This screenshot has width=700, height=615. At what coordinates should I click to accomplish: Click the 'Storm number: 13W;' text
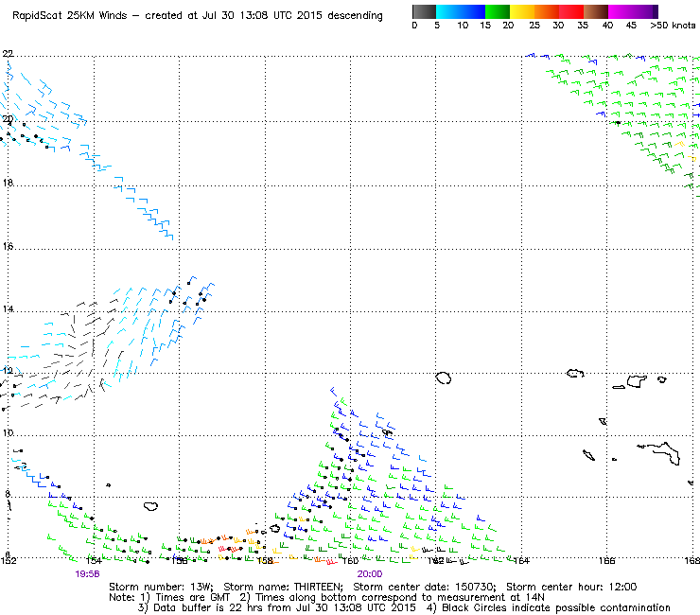point(161,587)
